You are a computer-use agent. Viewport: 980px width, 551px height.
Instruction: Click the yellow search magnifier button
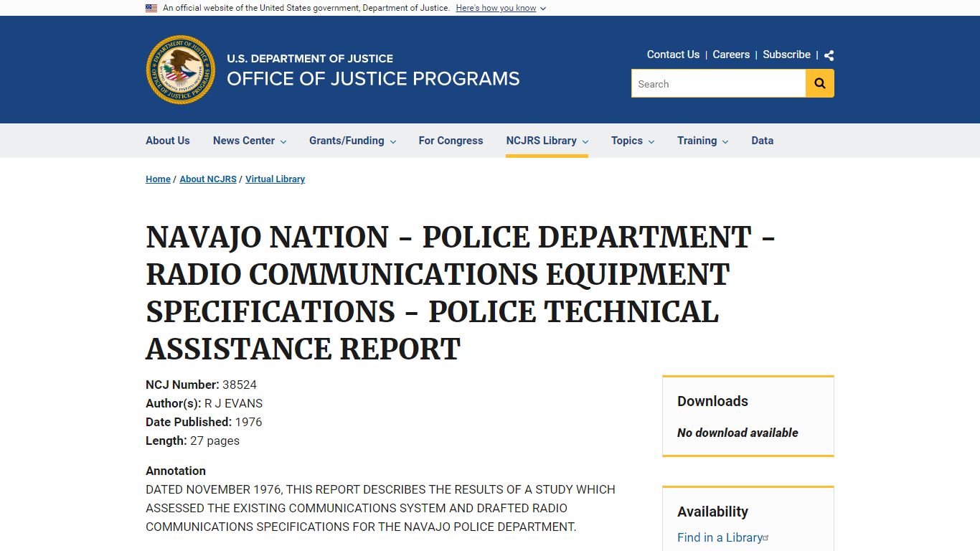click(820, 84)
